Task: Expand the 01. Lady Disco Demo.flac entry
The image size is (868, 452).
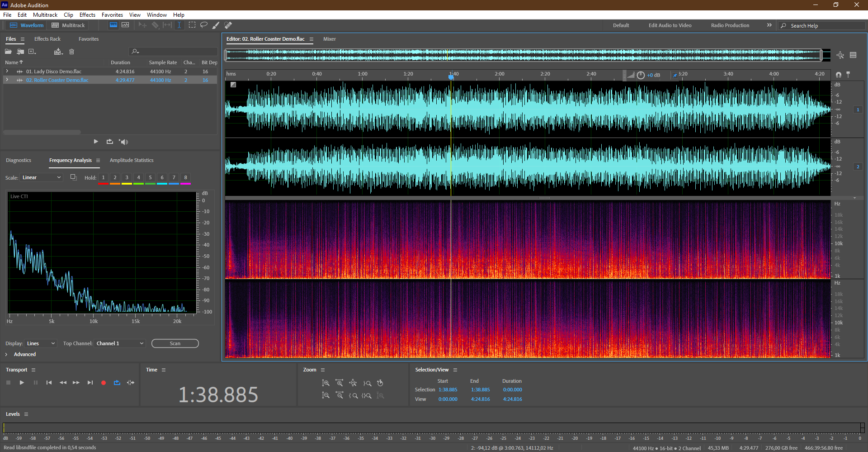Action: point(7,71)
